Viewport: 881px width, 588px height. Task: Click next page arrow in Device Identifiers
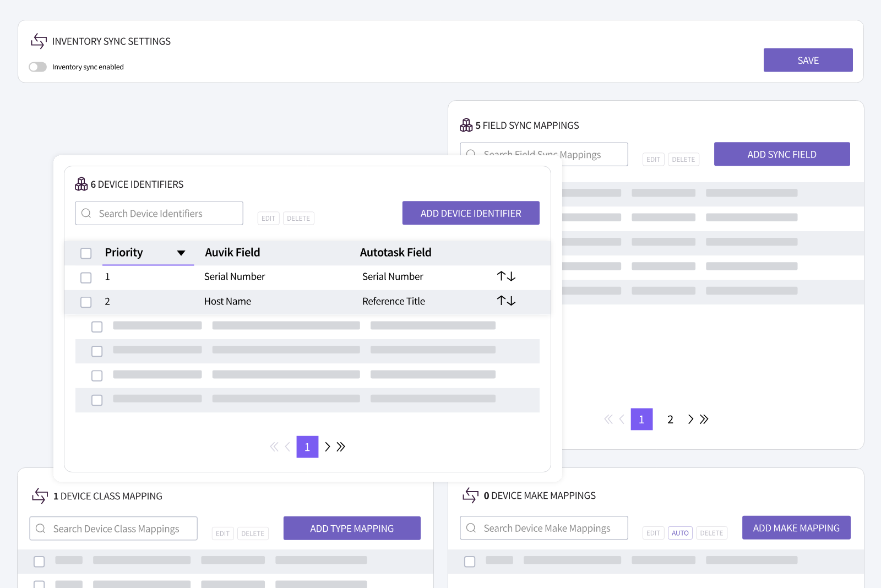(328, 447)
